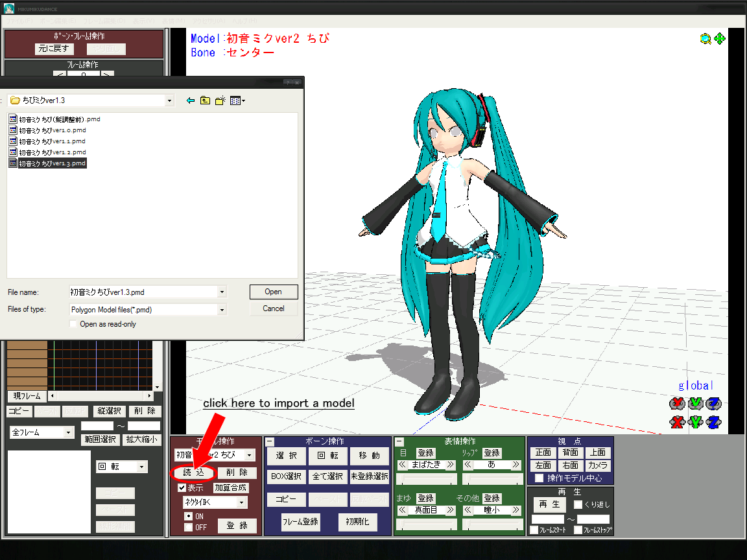The width and height of the screenshot is (747, 560).
Task: Select file 初音ミク ちびver1.3.pmd
Action: tap(47, 163)
